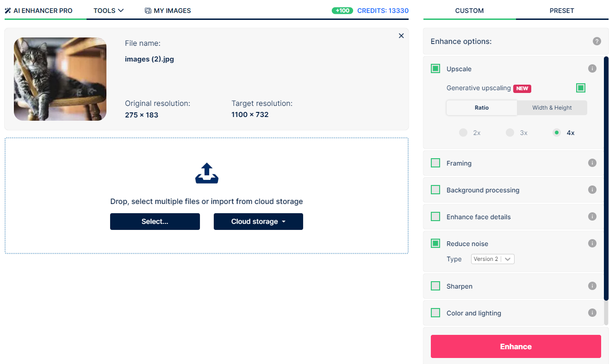
Task: Select the 2x ratio radio button
Action: (463, 133)
